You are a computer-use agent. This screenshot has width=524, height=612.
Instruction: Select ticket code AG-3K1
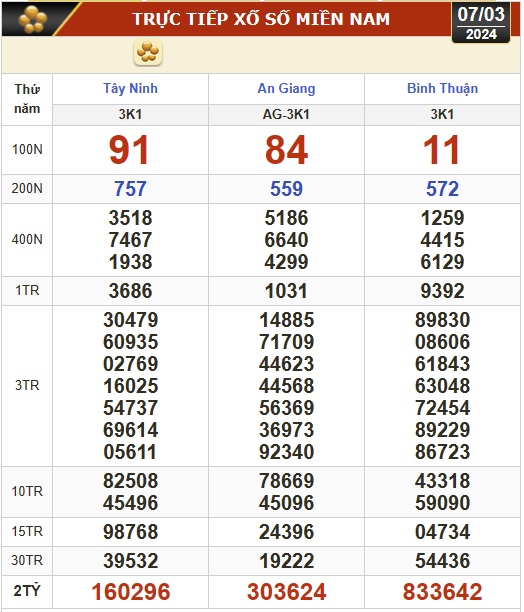(286, 114)
